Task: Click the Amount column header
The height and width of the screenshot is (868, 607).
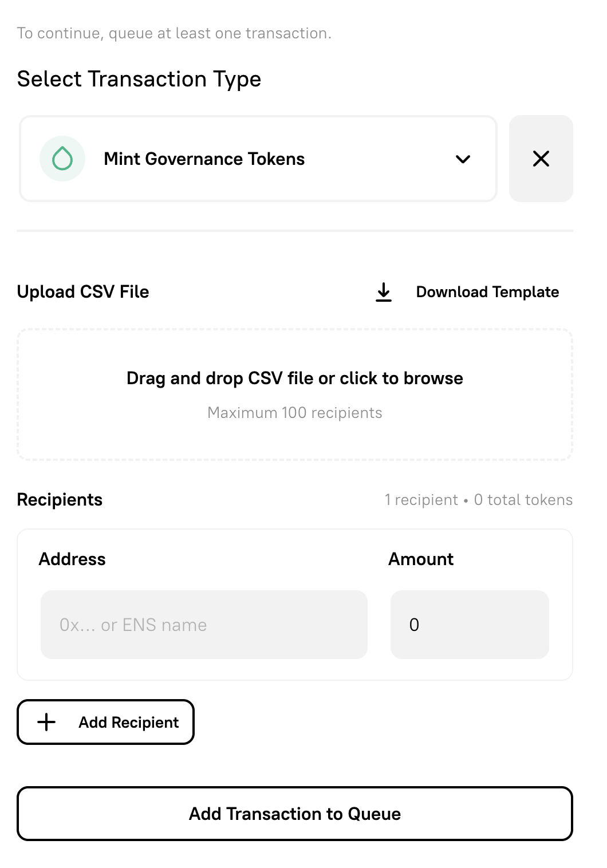Action: (420, 559)
